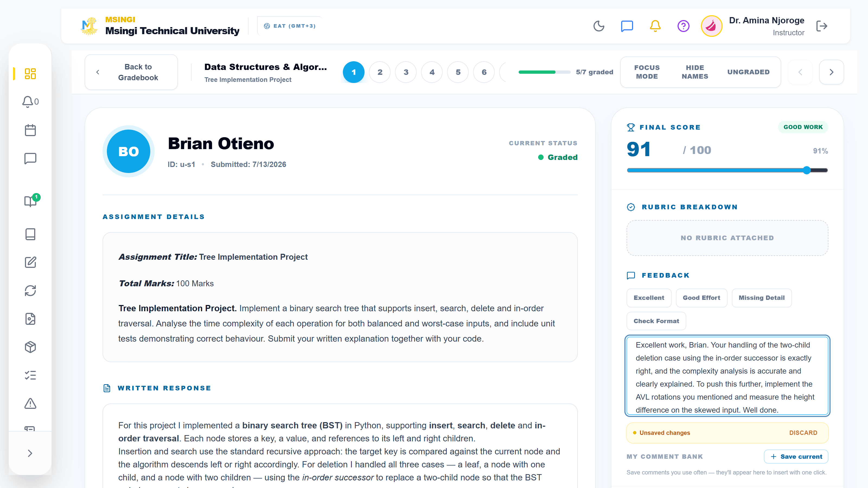Open the EAT (GMT+3) timezone selector
Viewport: 868px width, 488px height.
[x=290, y=26]
